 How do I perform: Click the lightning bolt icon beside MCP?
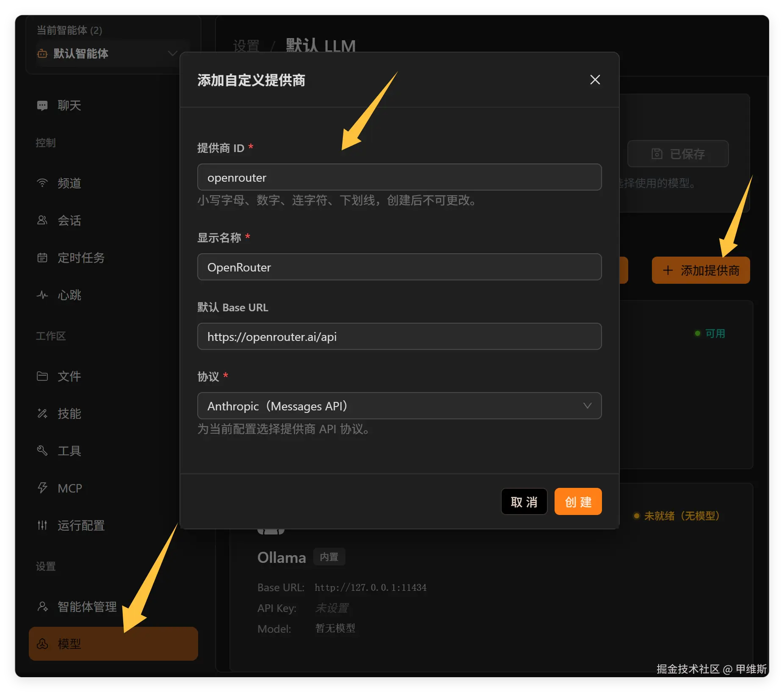(x=42, y=488)
